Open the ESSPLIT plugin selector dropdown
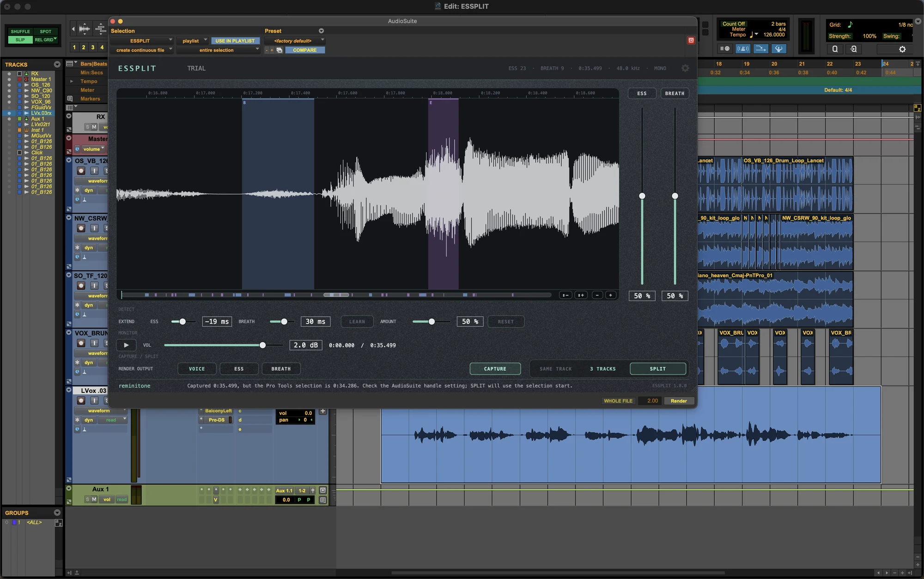Screen dimensions: 924x579 pyautogui.click(x=142, y=41)
